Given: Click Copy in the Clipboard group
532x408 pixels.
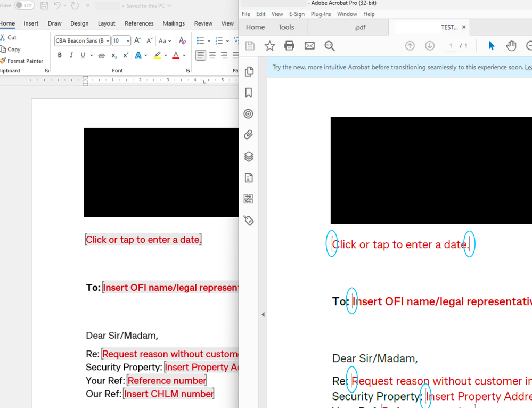Looking at the screenshot, I should coord(10,49).
